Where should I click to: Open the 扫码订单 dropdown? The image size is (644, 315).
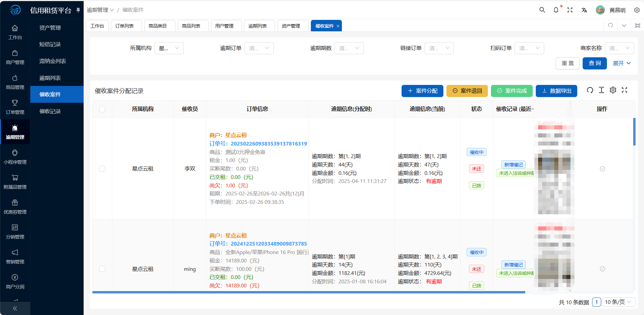(529, 48)
